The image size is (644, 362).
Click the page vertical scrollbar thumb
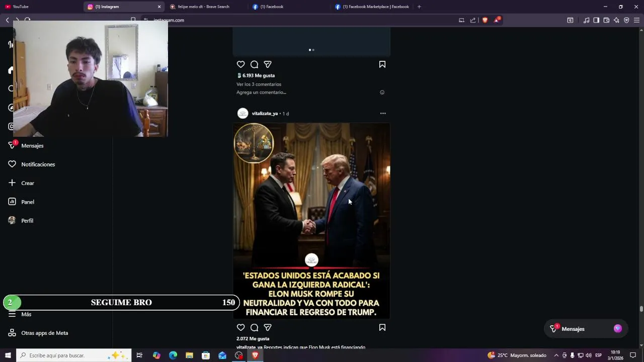(641, 309)
